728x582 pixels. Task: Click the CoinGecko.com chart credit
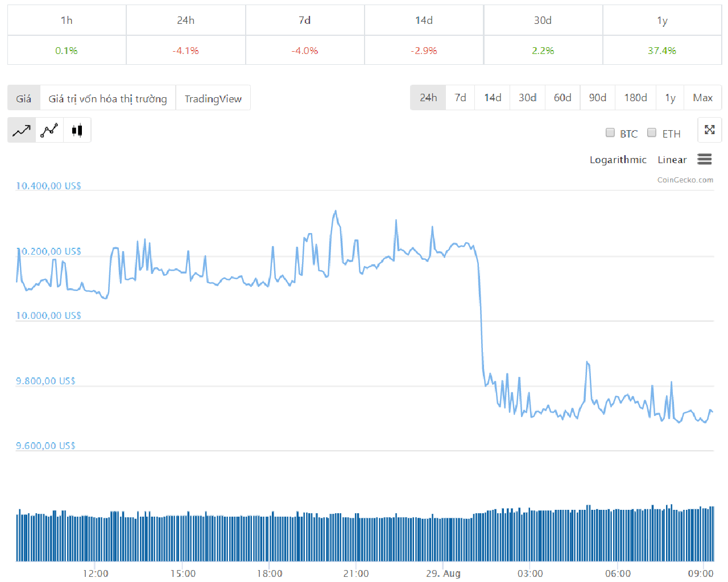click(x=685, y=180)
